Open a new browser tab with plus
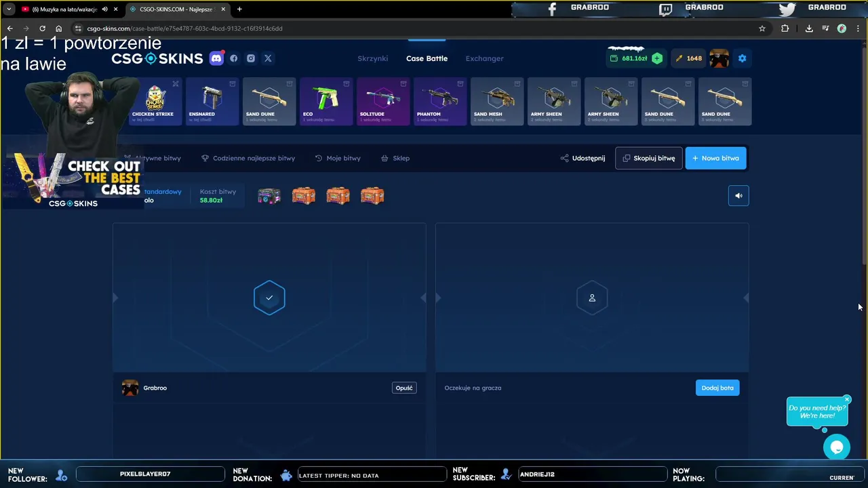 (x=239, y=9)
